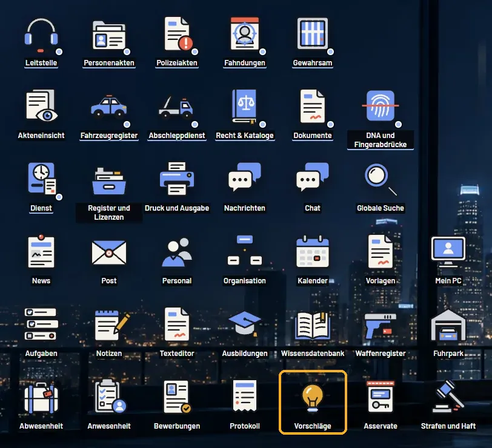Open the Aufgaben checklist icon

[x=41, y=324]
